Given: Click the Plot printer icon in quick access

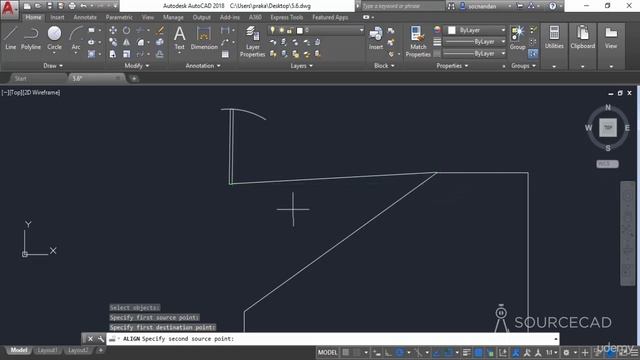Looking at the screenshot, I should tap(72, 6).
